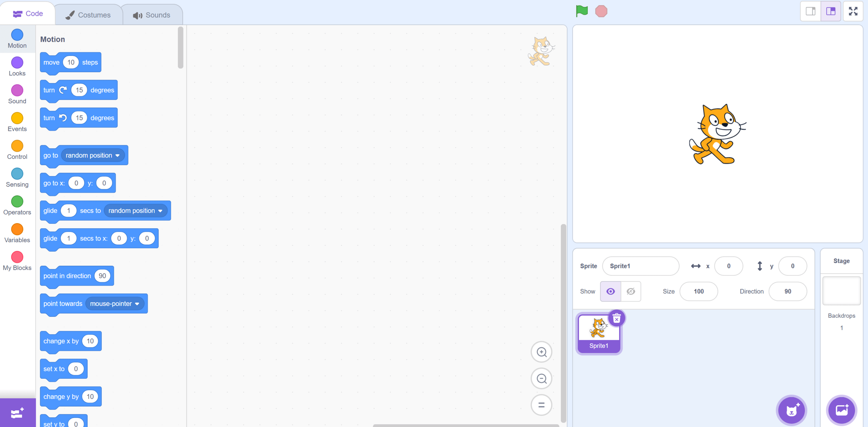This screenshot has height=427, width=868.
Task: Hide the sprite with crossed-eye toggle
Action: (631, 291)
